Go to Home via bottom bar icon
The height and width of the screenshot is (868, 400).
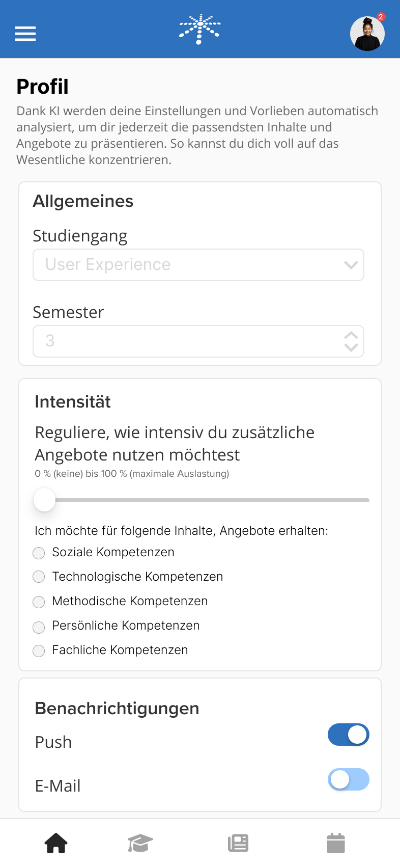(x=56, y=843)
